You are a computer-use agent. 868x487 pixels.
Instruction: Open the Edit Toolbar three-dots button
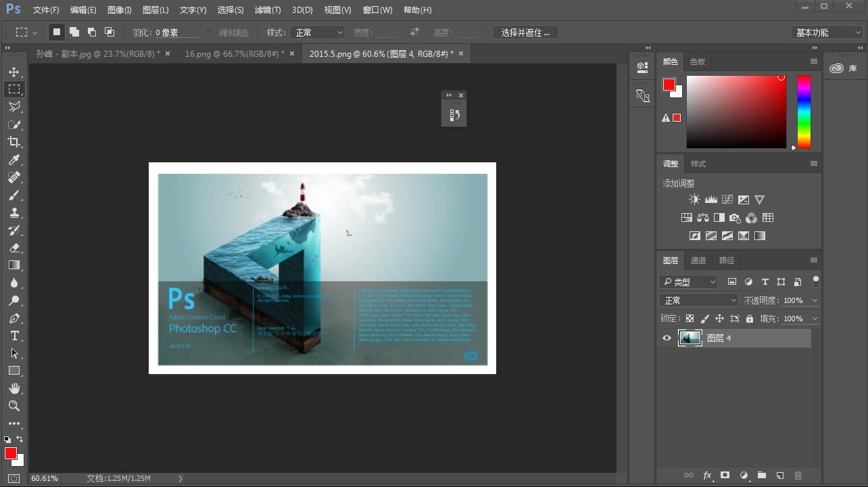point(14,423)
